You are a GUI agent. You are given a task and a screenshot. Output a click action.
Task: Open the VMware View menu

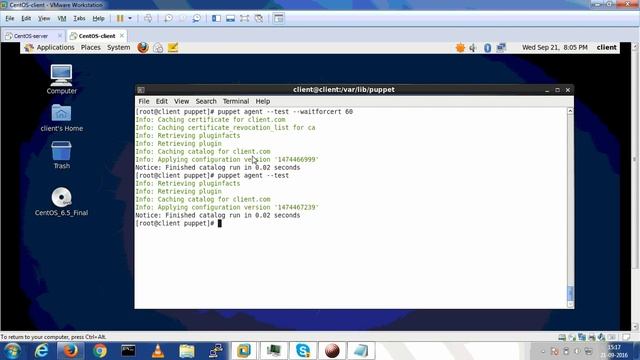click(44, 18)
